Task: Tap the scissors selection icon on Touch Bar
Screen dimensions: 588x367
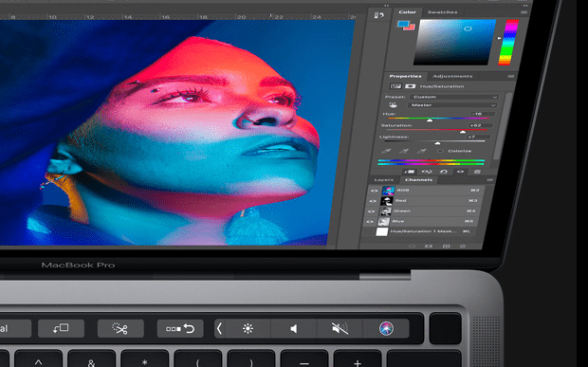Action: (x=120, y=329)
